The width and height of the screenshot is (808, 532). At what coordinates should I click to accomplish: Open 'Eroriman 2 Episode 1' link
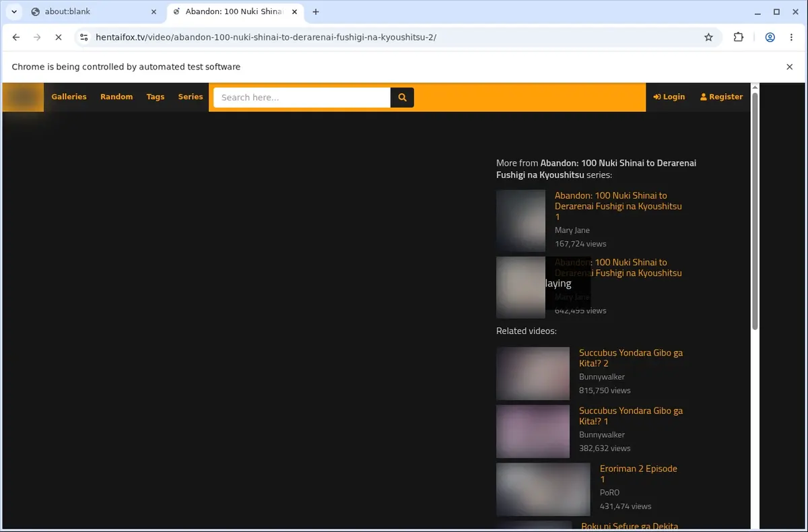638,473
